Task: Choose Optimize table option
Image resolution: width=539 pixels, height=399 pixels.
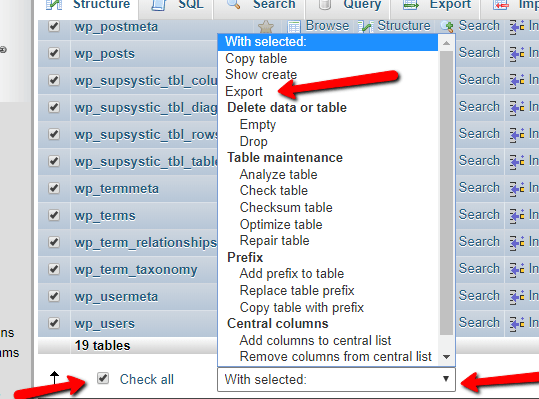Action: tap(281, 225)
